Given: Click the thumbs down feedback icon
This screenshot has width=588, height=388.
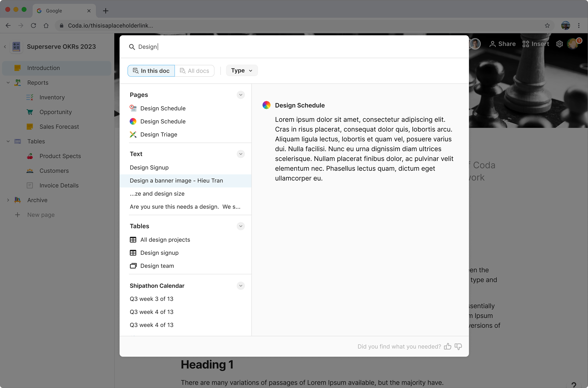Looking at the screenshot, I should coord(458,346).
